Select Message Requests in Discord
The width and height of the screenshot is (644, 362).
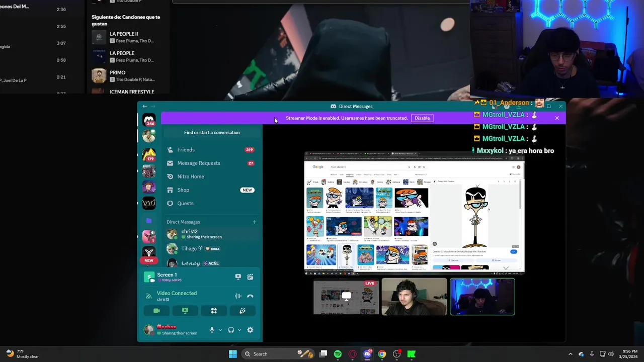tap(211, 163)
